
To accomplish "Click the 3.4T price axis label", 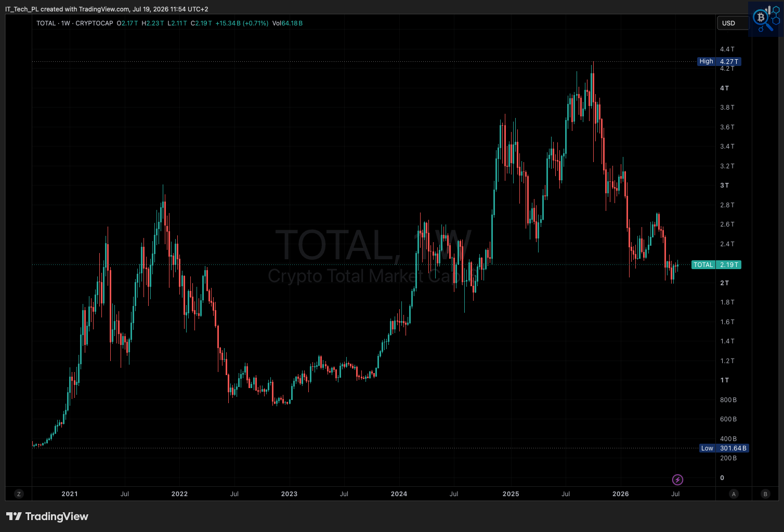I will pyautogui.click(x=727, y=147).
